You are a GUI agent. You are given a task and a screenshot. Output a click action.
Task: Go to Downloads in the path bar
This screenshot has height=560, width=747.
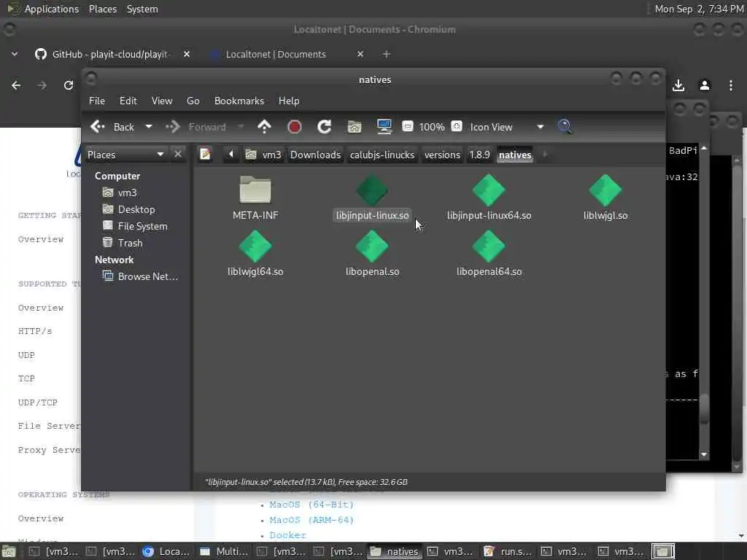click(x=315, y=155)
